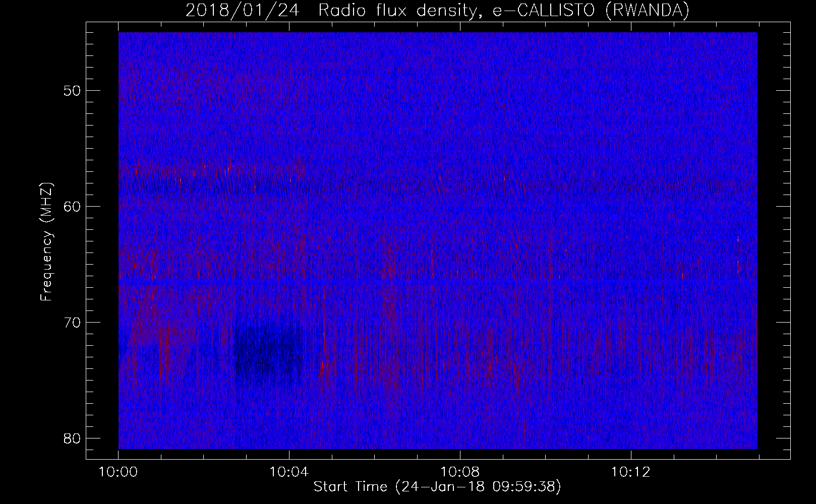
Task: Select the 10:00 time axis label
Action: point(118,472)
